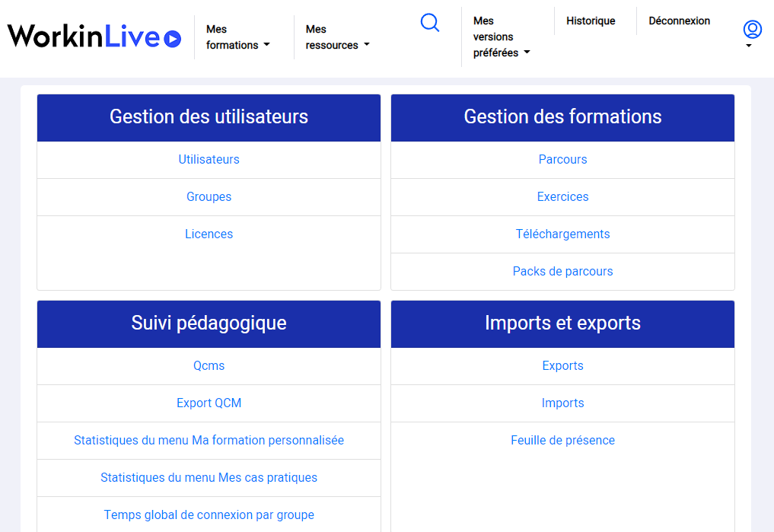Open the Historique menu item
Image resolution: width=774 pixels, height=532 pixels.
click(591, 21)
